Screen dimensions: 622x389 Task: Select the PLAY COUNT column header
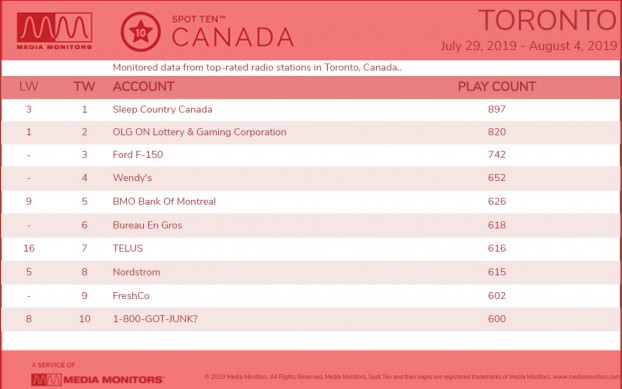tap(497, 86)
